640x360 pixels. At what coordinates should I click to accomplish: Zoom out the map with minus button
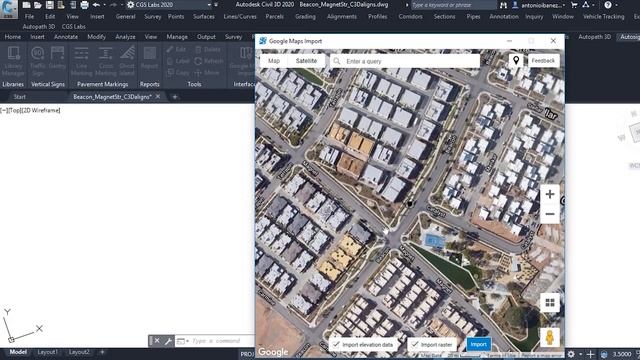click(x=550, y=214)
